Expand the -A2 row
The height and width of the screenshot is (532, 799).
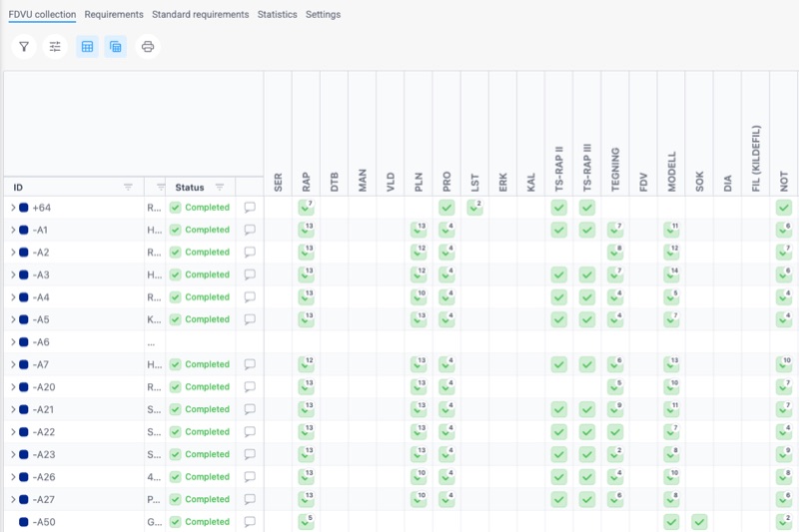coord(13,252)
